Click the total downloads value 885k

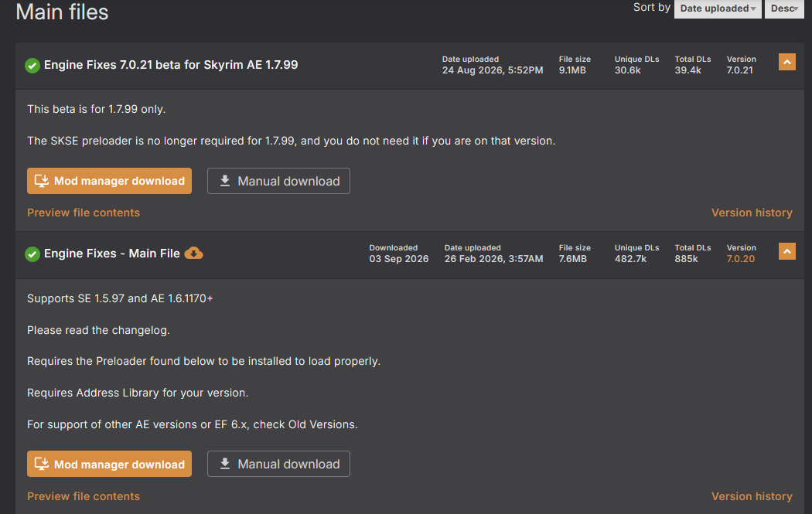coord(686,259)
